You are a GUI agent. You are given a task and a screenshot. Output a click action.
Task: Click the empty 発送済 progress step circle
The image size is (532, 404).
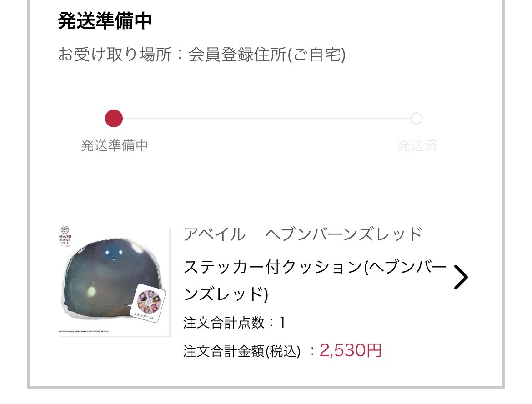point(417,119)
